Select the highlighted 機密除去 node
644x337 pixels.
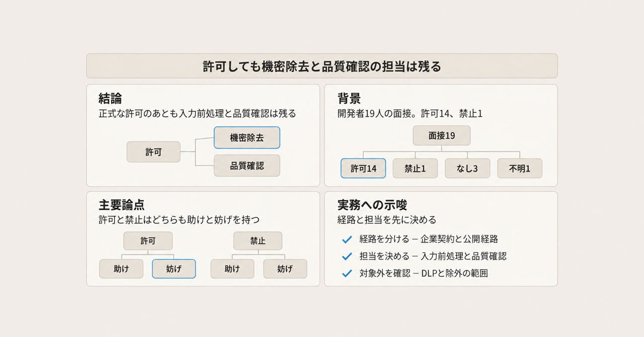point(247,137)
